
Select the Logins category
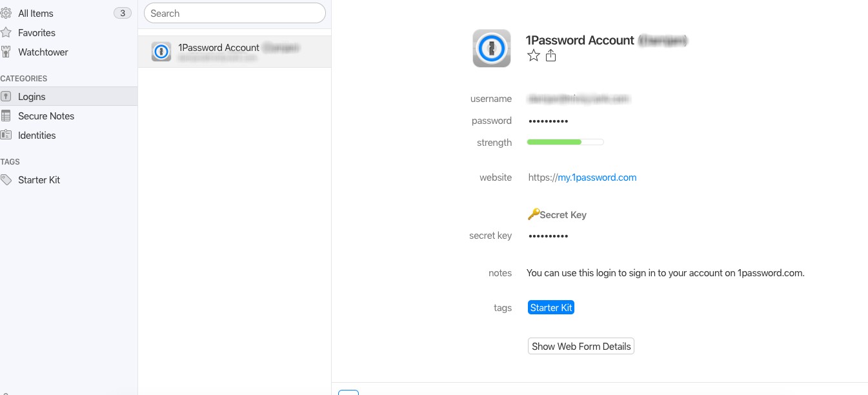[x=68, y=96]
